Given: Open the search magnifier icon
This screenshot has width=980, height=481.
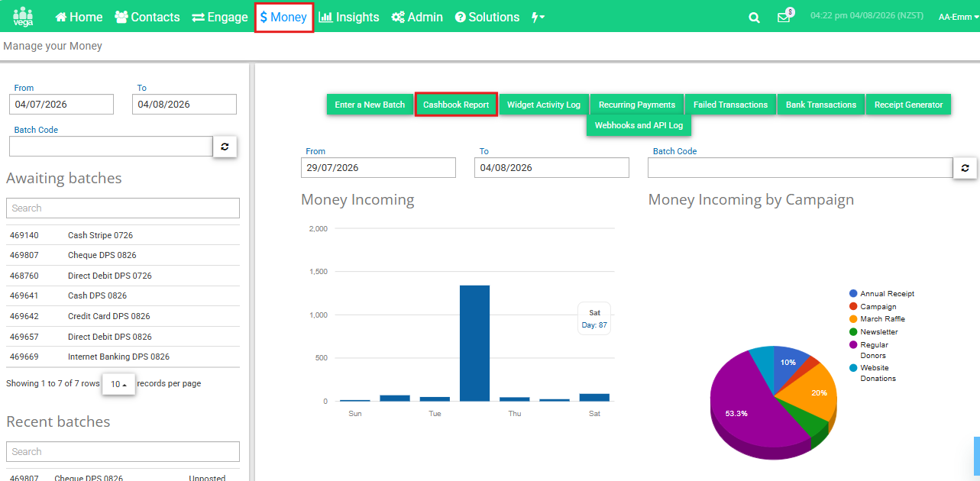Looking at the screenshot, I should [x=754, y=18].
